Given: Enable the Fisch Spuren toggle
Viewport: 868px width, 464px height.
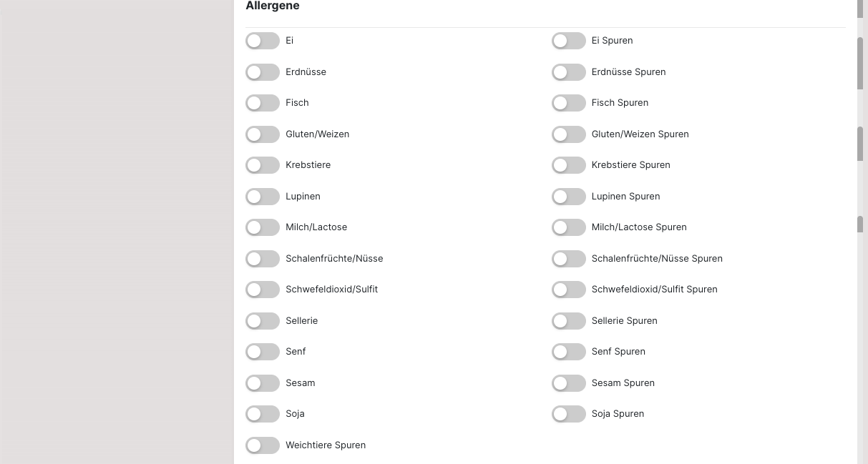Looking at the screenshot, I should 569,103.
